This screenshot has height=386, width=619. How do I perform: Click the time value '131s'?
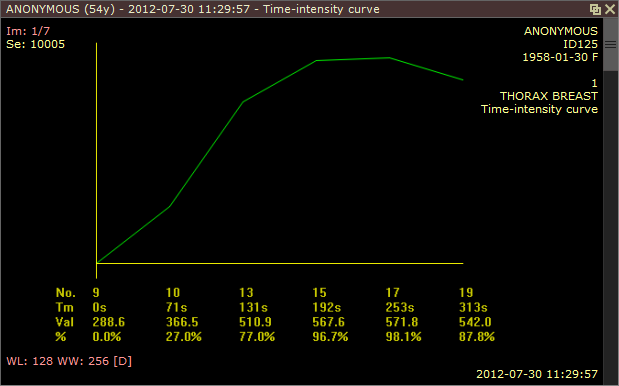[253, 307]
